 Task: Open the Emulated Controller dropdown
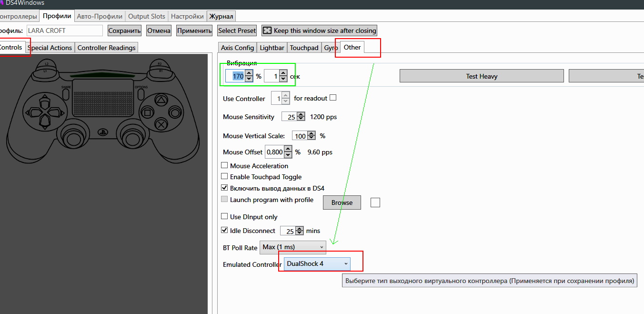[317, 263]
